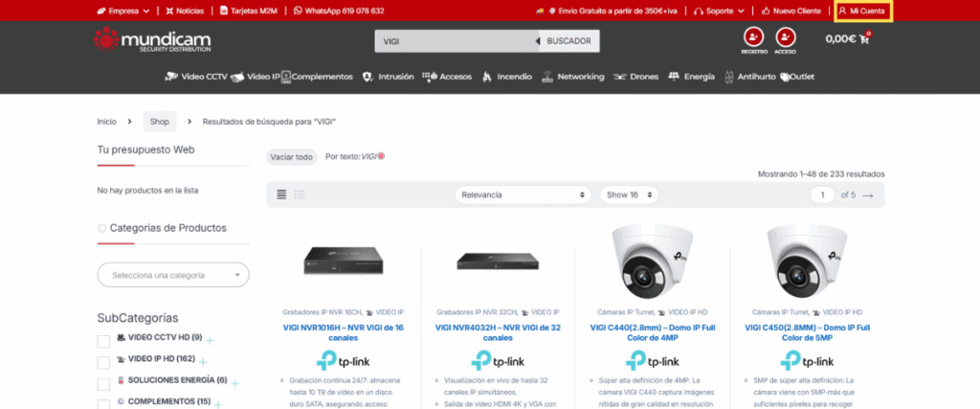Open VIGI C440(2.8mm) product title
The height and width of the screenshot is (409, 980).
tap(653, 332)
